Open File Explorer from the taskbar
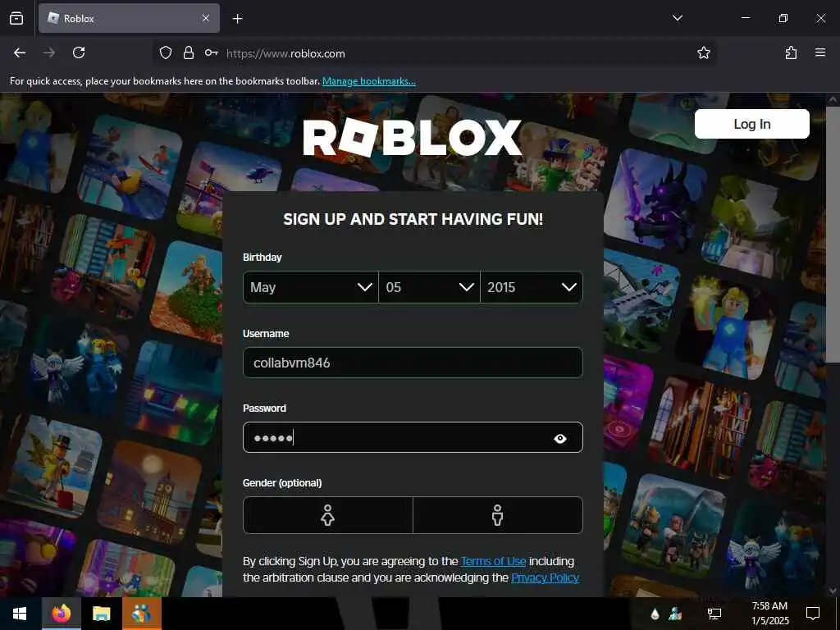This screenshot has width=840, height=630. click(x=101, y=614)
